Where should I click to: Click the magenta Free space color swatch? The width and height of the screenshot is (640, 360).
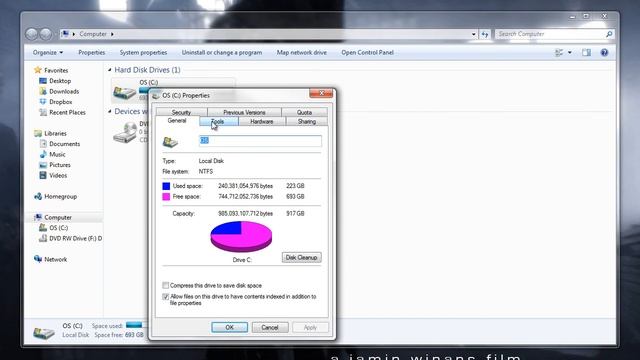[166, 197]
